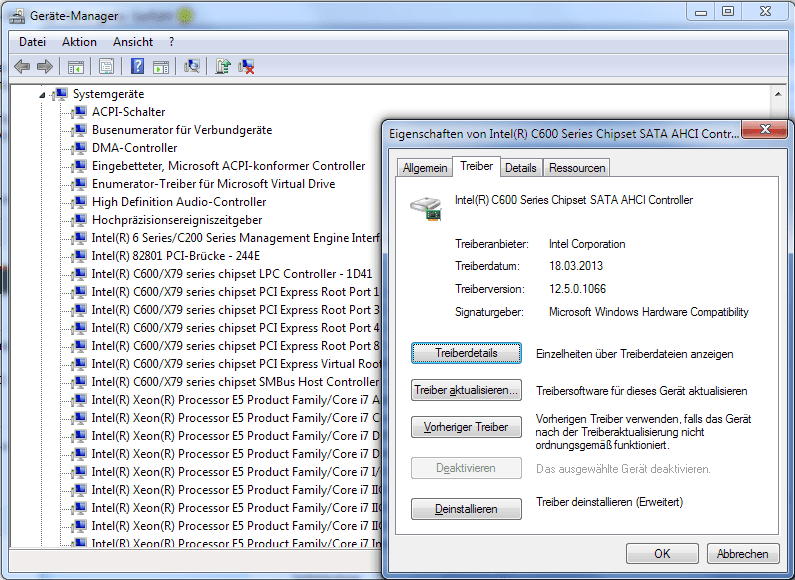795x580 pixels.
Task: Select PCI Express Root Port 3 entry
Action: coord(235,310)
